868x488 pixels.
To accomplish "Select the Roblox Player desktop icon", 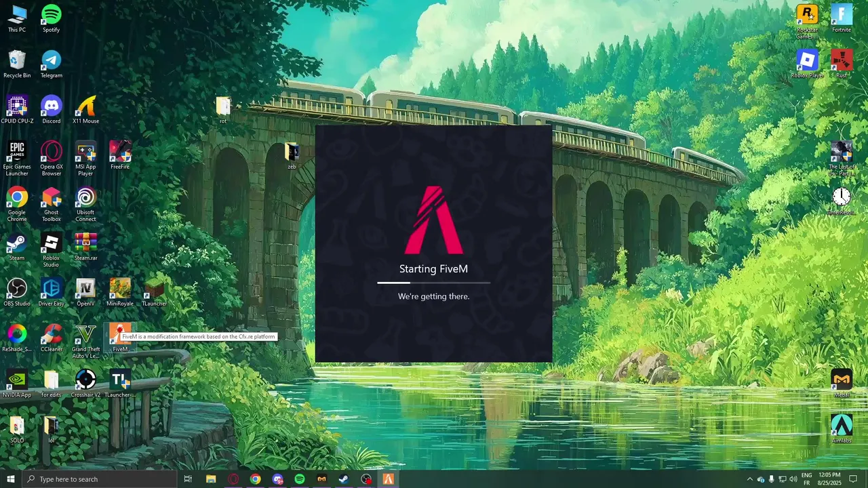I will coord(807,64).
